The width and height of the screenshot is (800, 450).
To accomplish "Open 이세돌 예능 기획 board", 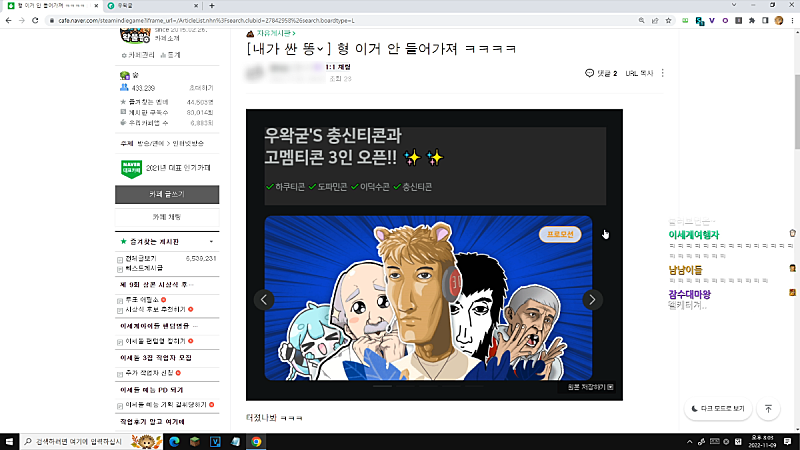I will click(166, 405).
